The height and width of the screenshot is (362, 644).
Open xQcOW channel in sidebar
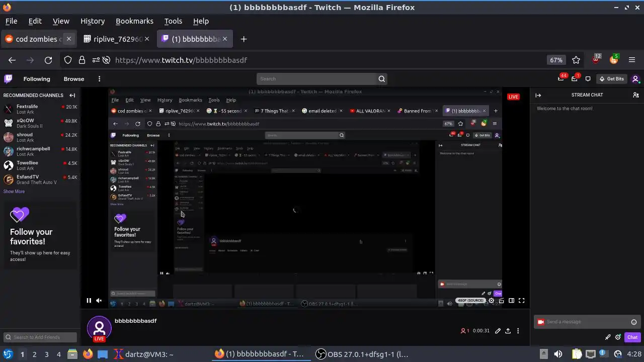click(x=40, y=123)
